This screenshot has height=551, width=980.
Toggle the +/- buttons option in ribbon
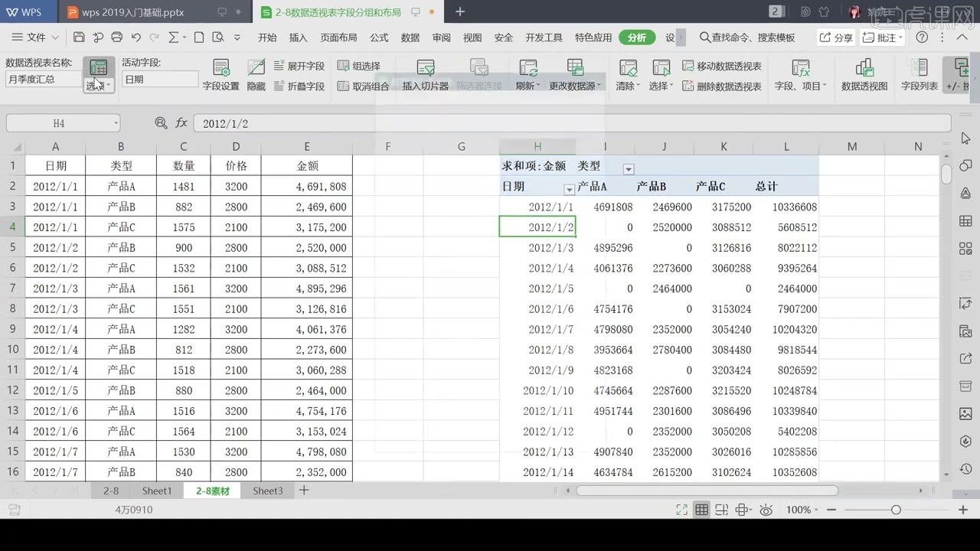tap(958, 76)
